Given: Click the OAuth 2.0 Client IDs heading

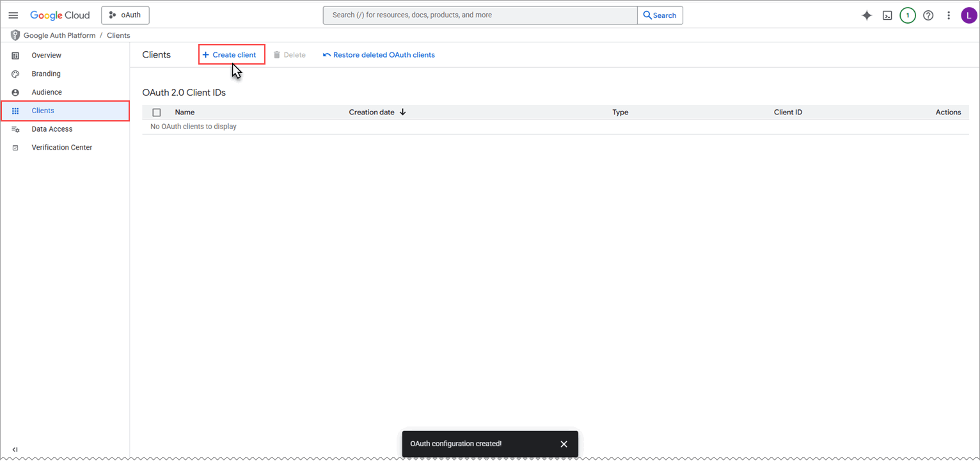Looking at the screenshot, I should click(x=184, y=93).
